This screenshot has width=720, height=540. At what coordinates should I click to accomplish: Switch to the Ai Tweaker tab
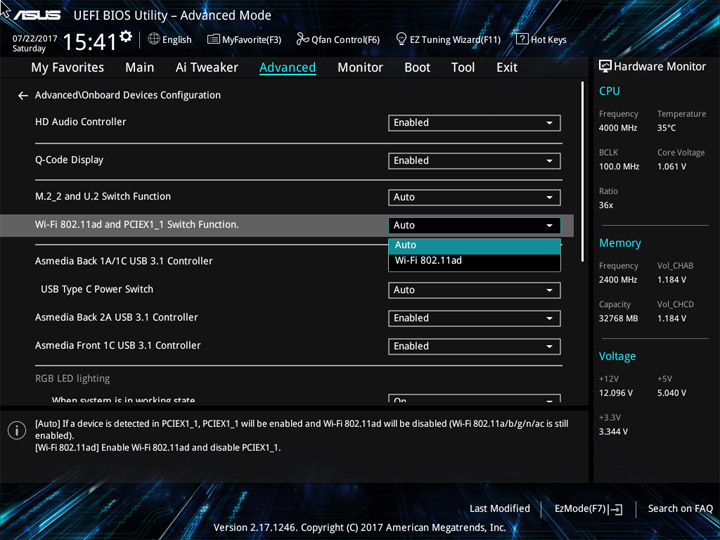point(207,68)
